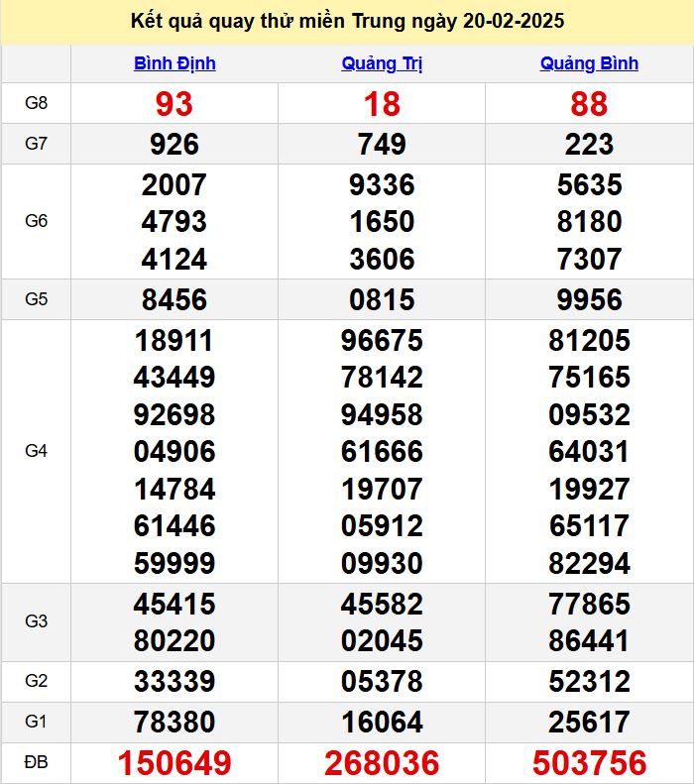Click G6 number 9336
The image size is (694, 784).
tap(382, 185)
